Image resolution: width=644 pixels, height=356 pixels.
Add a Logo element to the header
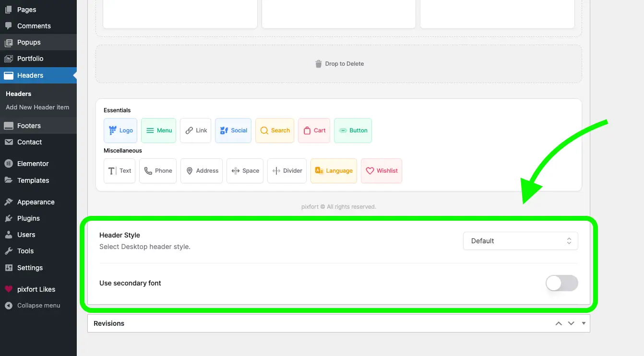tap(120, 130)
